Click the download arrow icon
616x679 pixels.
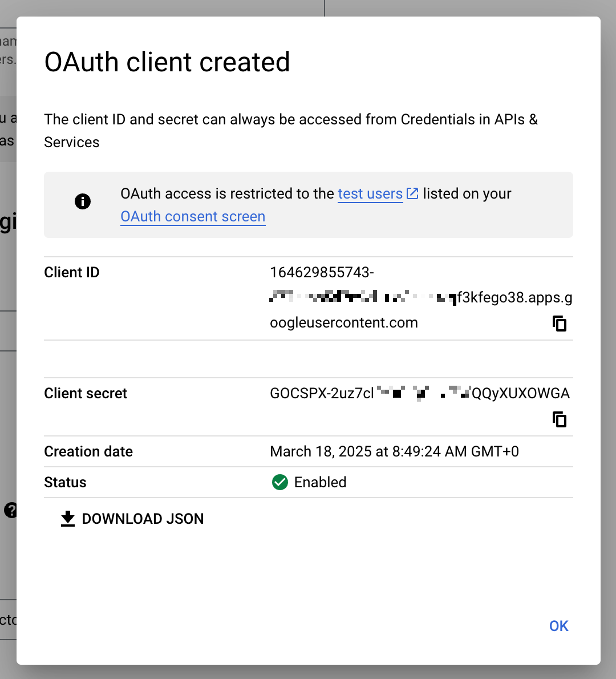[x=68, y=519]
